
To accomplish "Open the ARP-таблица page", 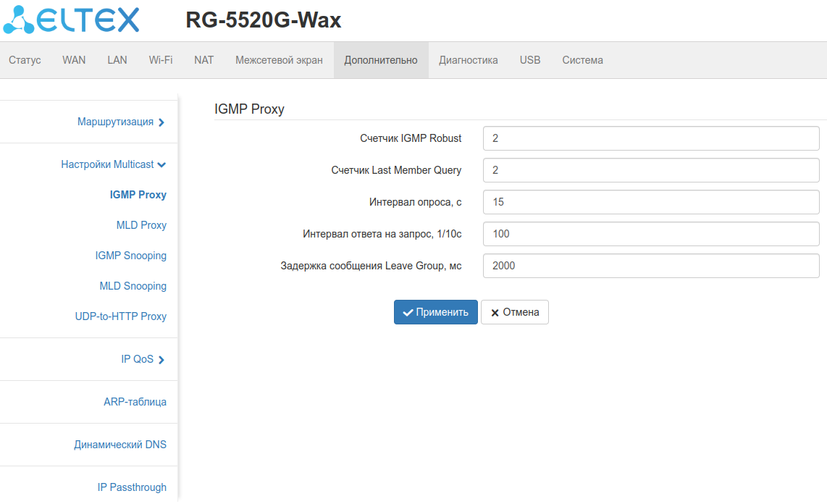I will point(135,402).
